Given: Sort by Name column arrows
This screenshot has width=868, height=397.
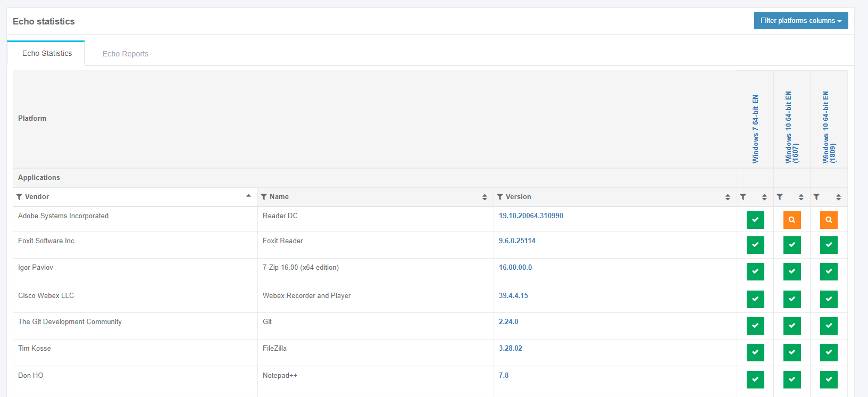Looking at the screenshot, I should [x=485, y=197].
